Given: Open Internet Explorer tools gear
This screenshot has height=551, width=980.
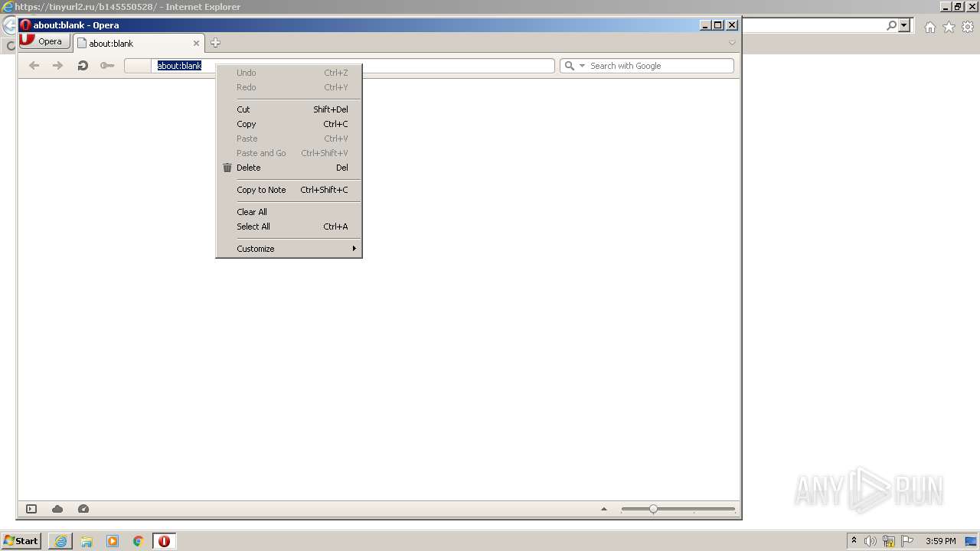Looking at the screenshot, I should [968, 27].
